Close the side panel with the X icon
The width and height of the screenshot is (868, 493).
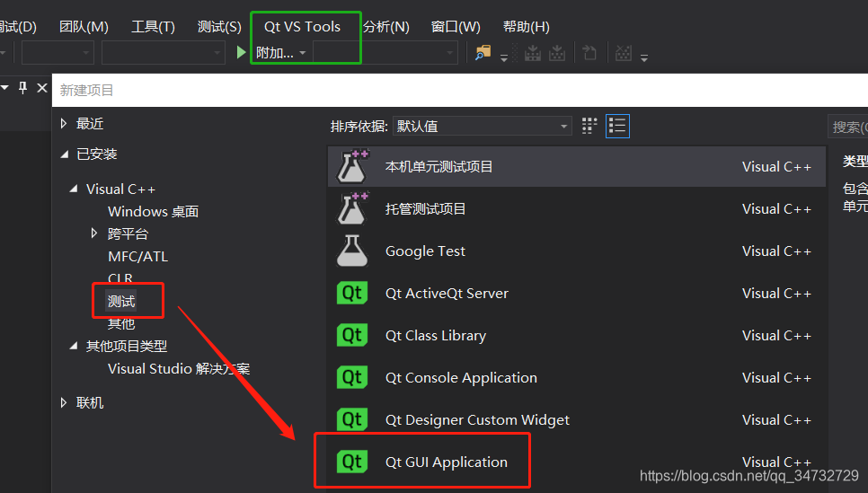pyautogui.click(x=42, y=87)
